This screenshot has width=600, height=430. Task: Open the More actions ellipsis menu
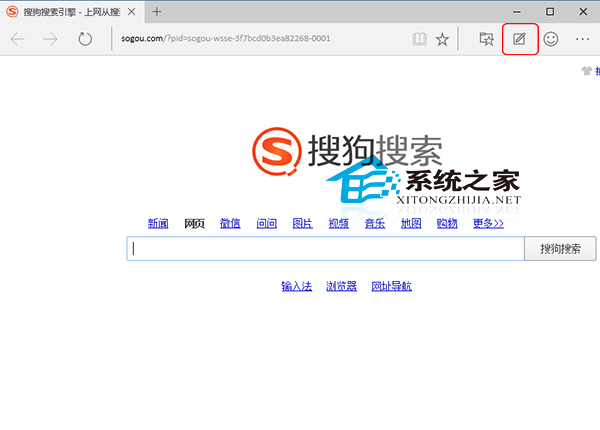coord(582,39)
